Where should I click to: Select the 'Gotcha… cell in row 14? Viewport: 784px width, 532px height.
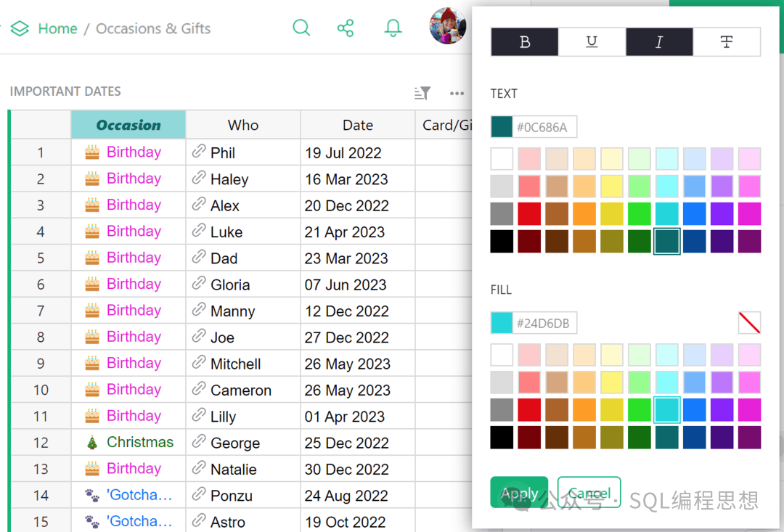[x=128, y=495]
